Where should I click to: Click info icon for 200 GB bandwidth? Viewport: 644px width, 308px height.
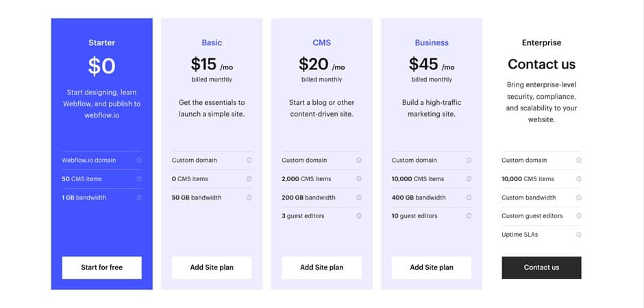tap(359, 198)
